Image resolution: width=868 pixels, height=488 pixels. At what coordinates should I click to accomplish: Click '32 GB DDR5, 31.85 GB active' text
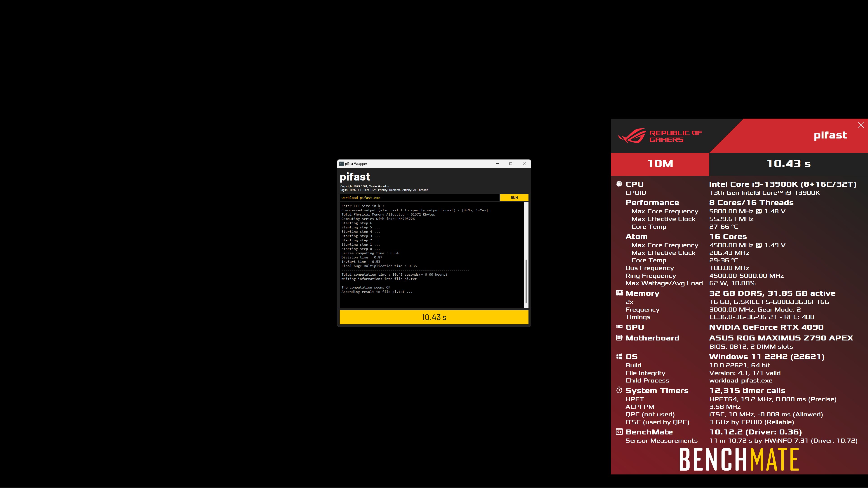coord(772,293)
